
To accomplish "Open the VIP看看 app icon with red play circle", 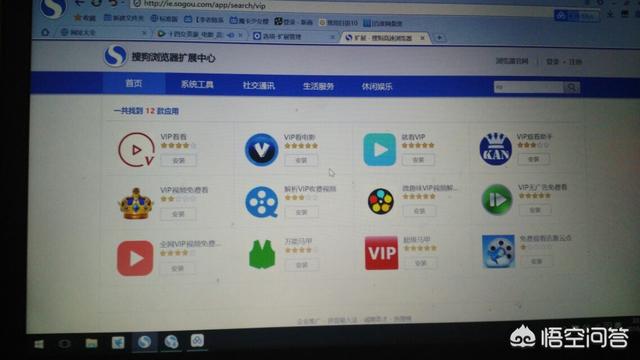I will (x=137, y=150).
